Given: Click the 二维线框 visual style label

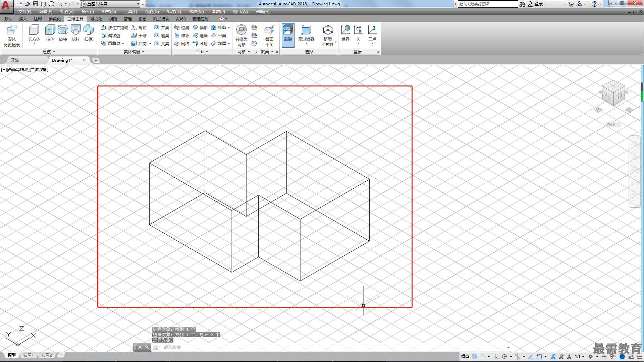Looking at the screenshot, I should tap(39, 70).
